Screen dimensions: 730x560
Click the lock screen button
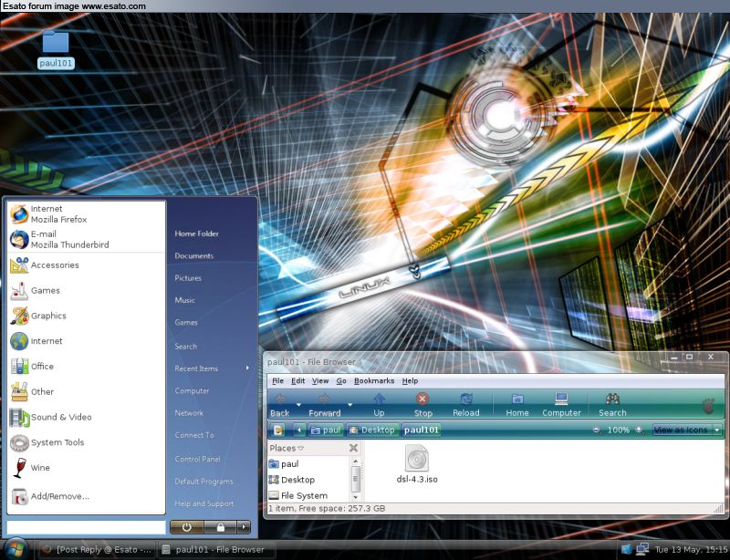click(221, 527)
